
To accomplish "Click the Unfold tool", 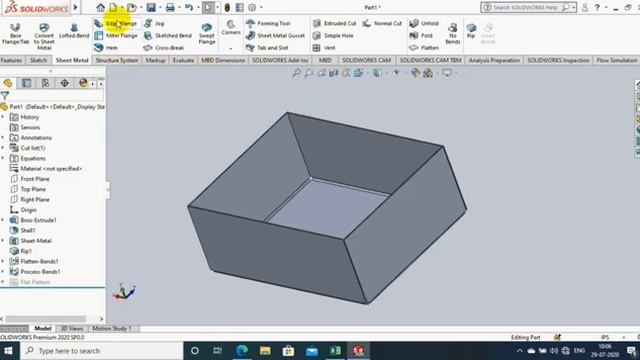I will (424, 24).
